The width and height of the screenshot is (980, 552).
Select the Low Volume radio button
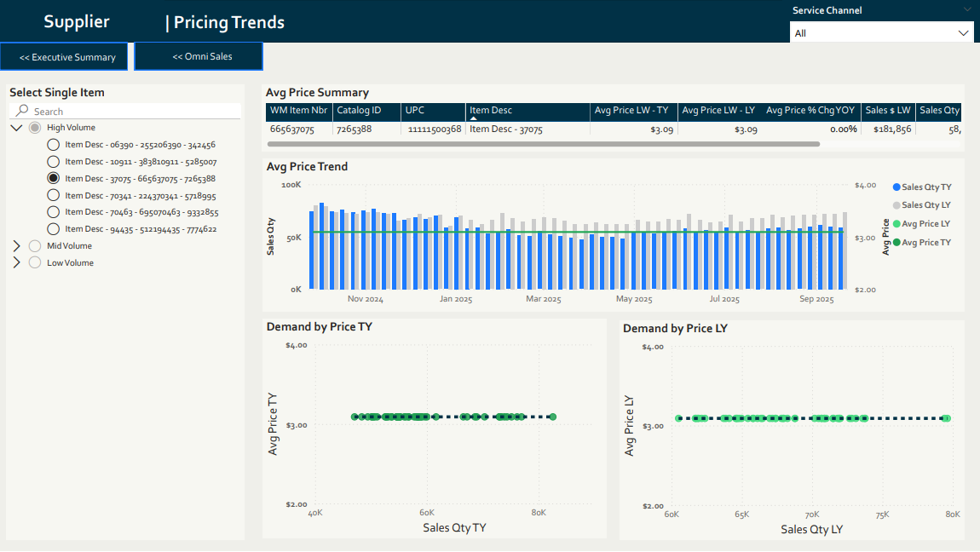pyautogui.click(x=34, y=262)
